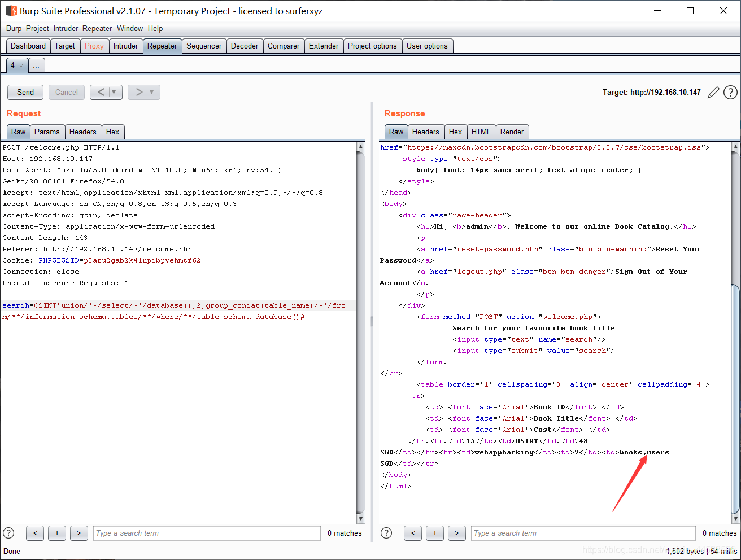This screenshot has width=741, height=560.
Task: Show response Render view
Action: click(x=512, y=132)
